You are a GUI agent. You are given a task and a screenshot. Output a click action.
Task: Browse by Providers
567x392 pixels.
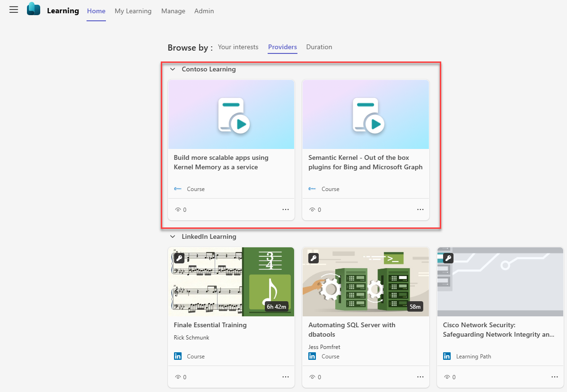[x=282, y=47]
